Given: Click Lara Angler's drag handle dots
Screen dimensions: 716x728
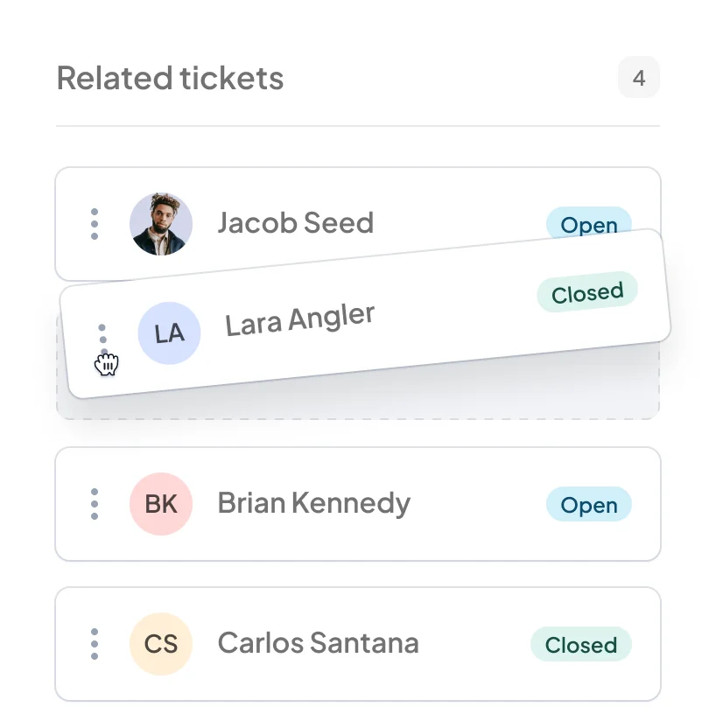Looking at the screenshot, I should (x=103, y=341).
